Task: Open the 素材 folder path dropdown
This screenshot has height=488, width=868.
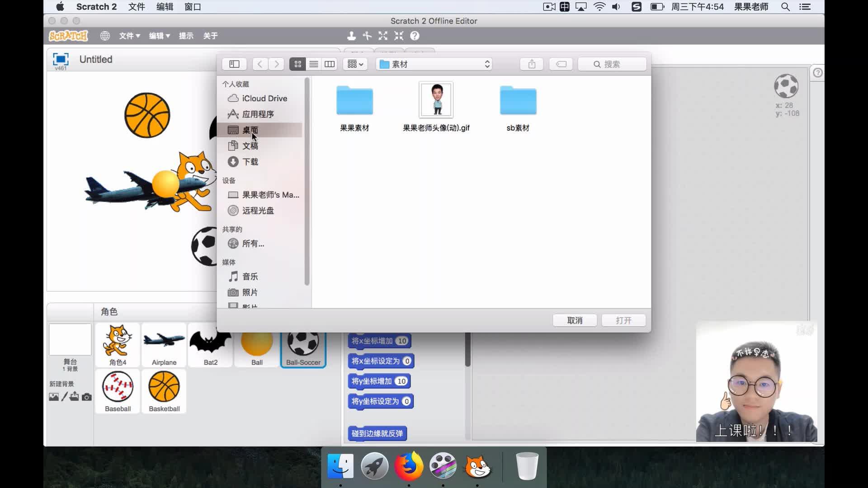Action: coord(434,64)
